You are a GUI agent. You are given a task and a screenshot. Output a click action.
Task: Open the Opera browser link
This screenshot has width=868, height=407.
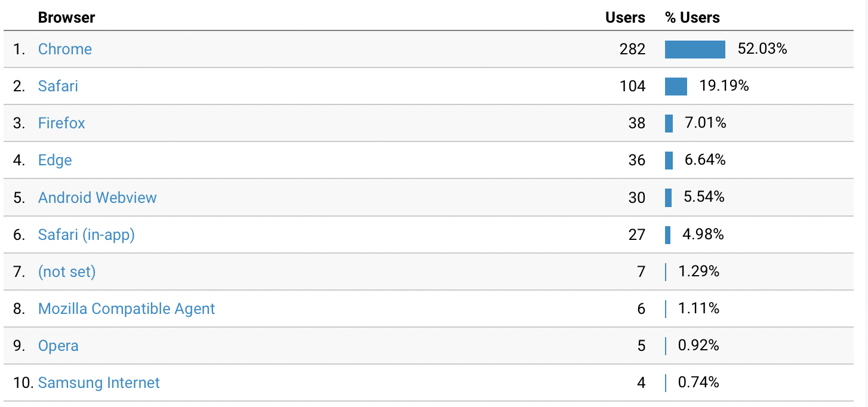(x=58, y=346)
